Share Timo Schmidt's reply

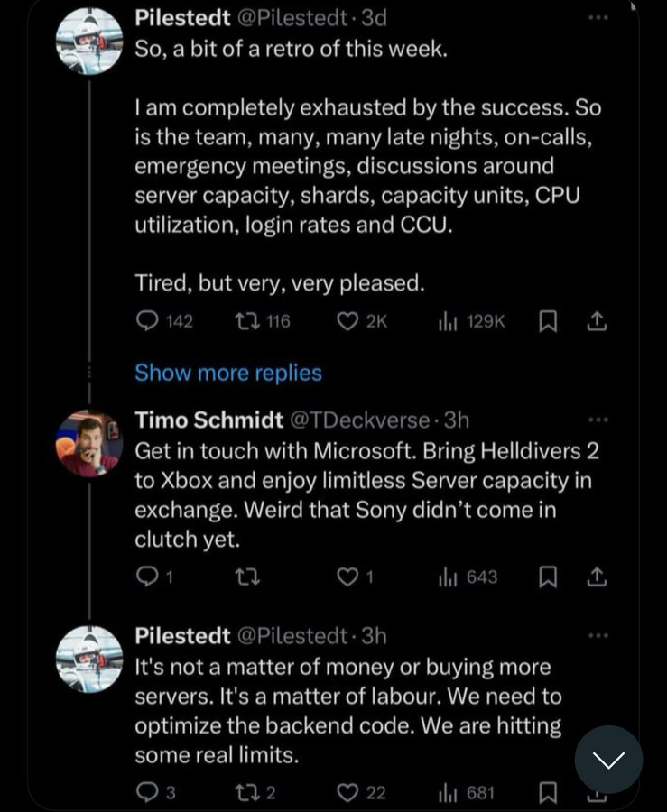coord(596,577)
